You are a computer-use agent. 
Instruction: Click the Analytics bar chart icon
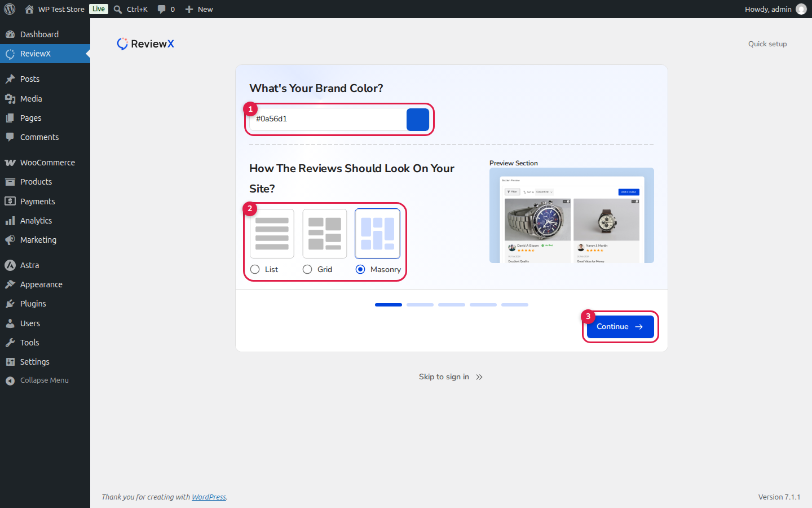tap(10, 221)
